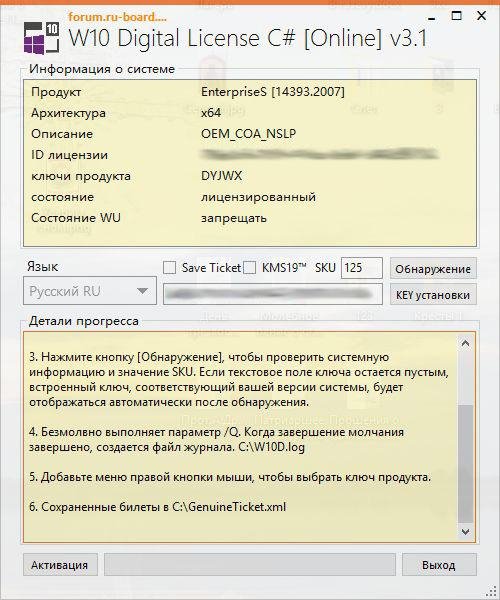This screenshot has height=600, width=500.
Task: Click the x64 architecture value
Action: click(211, 113)
